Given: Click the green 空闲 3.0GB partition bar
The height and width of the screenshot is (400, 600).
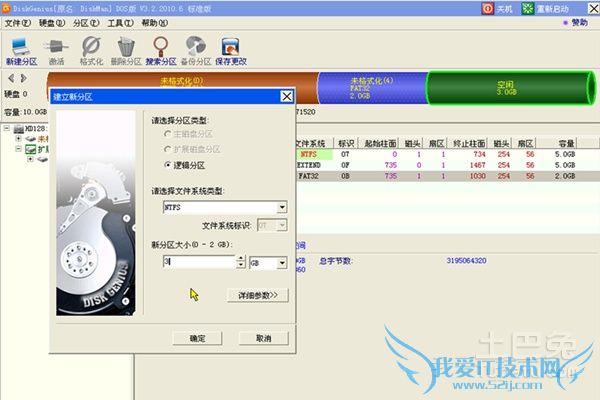Looking at the screenshot, I should 511,88.
